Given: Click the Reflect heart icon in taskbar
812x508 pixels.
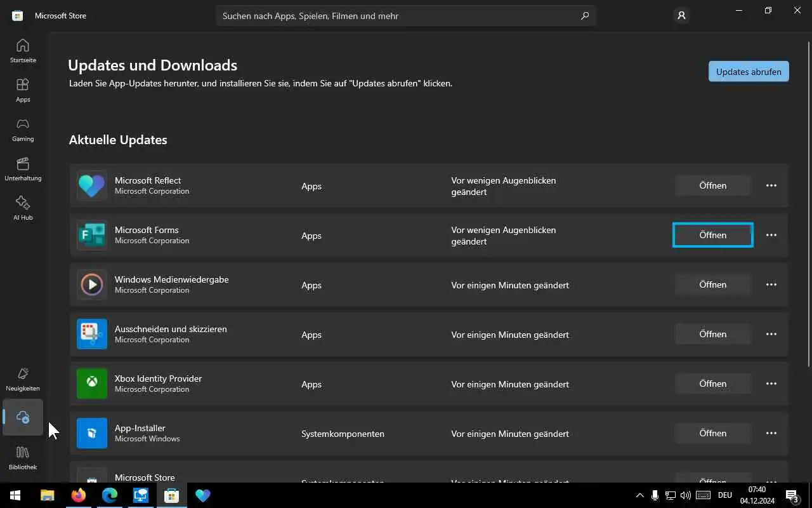Looking at the screenshot, I should (202, 495).
